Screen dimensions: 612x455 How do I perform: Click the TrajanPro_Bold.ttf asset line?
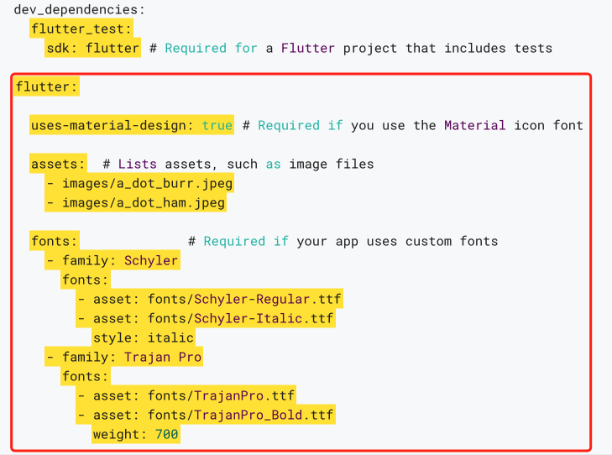206,414
